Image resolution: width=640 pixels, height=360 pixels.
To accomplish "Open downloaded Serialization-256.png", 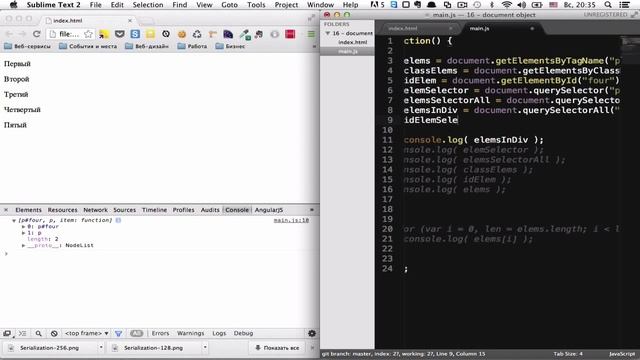I will tap(49, 348).
